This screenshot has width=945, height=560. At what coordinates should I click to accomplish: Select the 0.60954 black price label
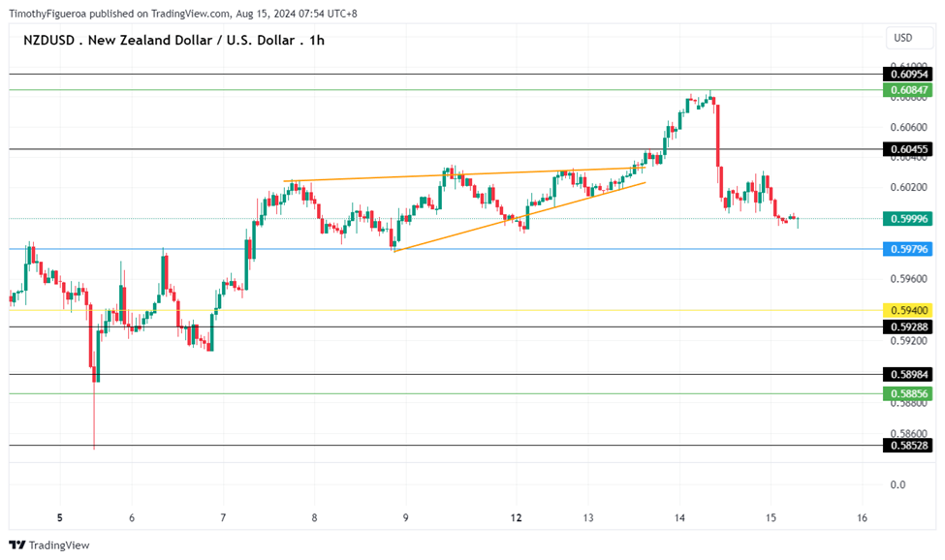(x=907, y=75)
